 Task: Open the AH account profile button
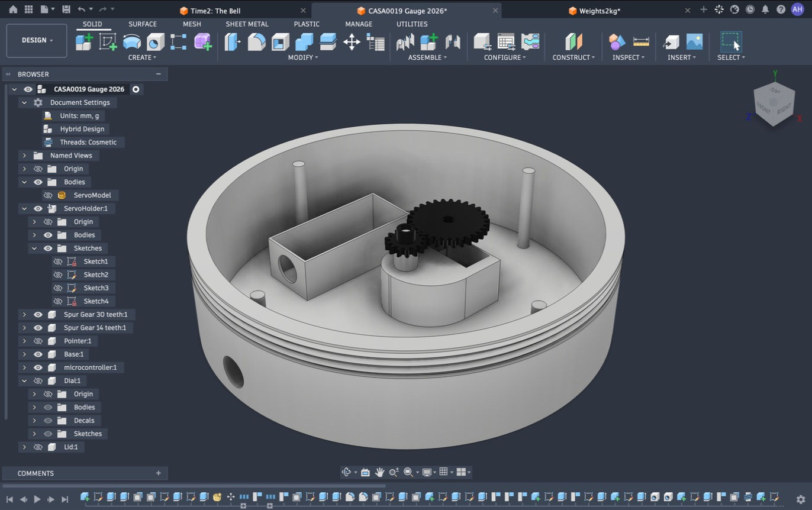coord(797,9)
